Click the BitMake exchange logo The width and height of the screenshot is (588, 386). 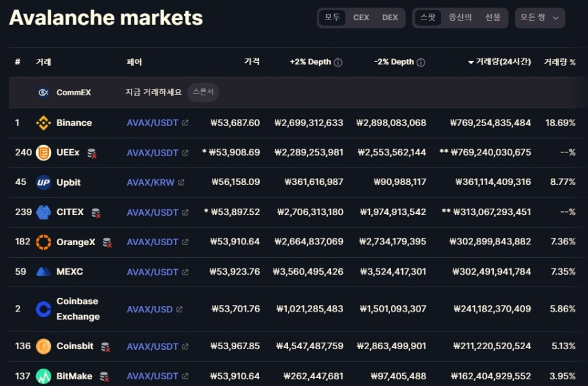[x=43, y=376]
